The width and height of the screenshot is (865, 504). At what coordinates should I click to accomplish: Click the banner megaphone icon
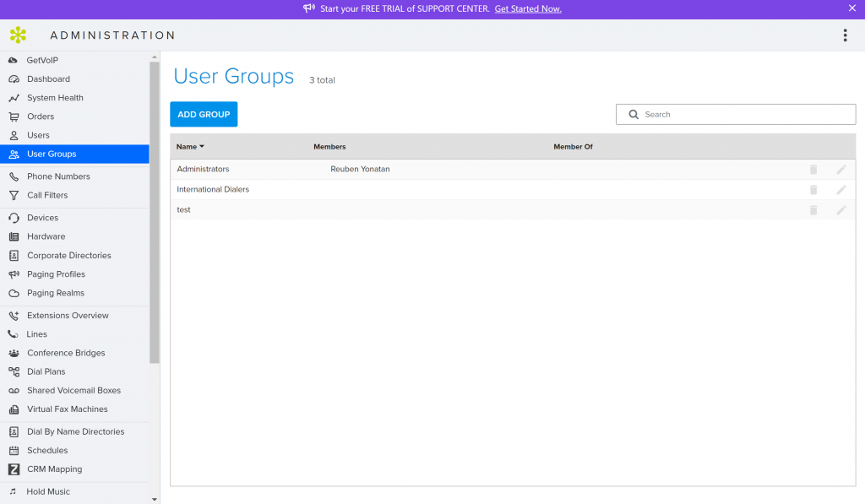(309, 8)
